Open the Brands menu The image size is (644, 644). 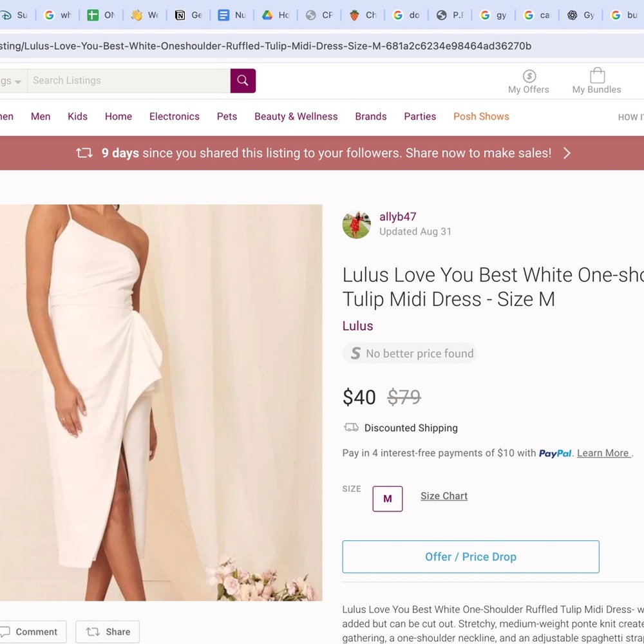click(371, 117)
